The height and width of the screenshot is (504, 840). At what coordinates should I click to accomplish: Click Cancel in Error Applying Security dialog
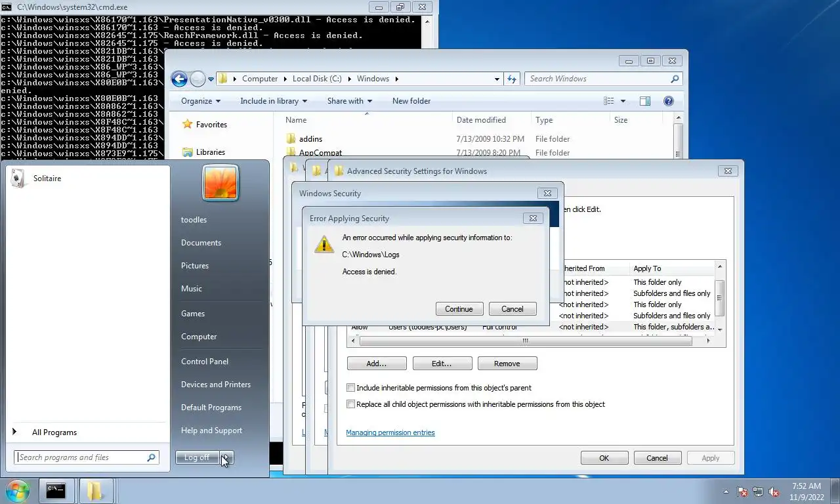(513, 309)
